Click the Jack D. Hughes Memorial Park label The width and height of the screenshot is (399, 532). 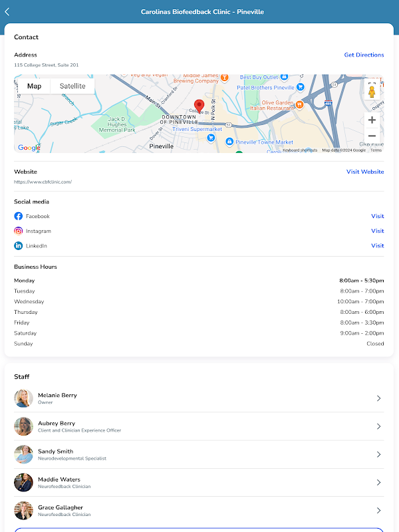[117, 124]
